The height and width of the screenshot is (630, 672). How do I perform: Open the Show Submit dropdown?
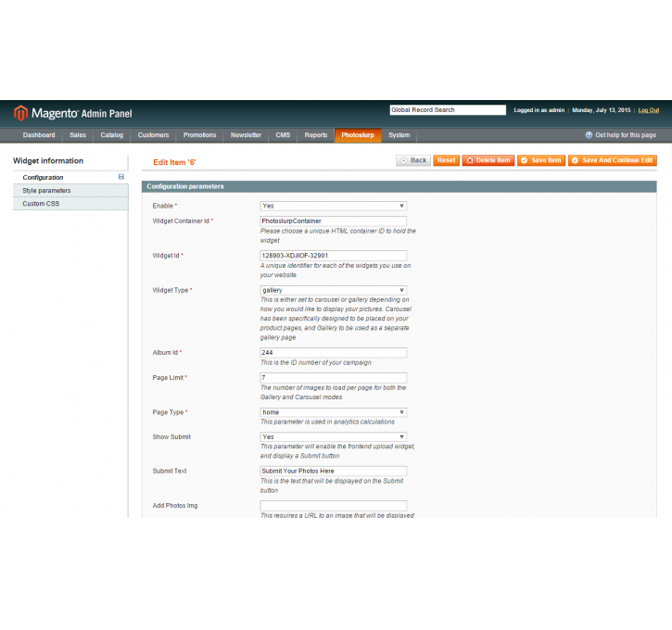click(333, 437)
